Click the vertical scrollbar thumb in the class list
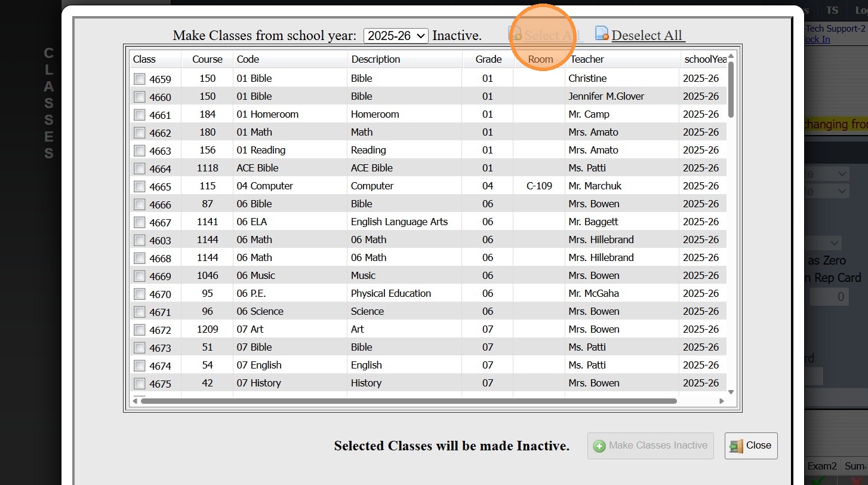This screenshot has width=868, height=485. 731,90
